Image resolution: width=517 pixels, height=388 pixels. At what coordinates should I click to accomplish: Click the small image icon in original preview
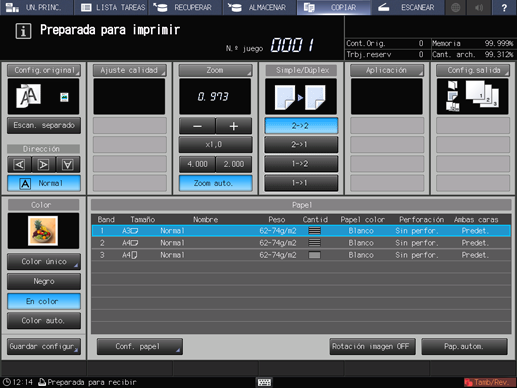64,97
